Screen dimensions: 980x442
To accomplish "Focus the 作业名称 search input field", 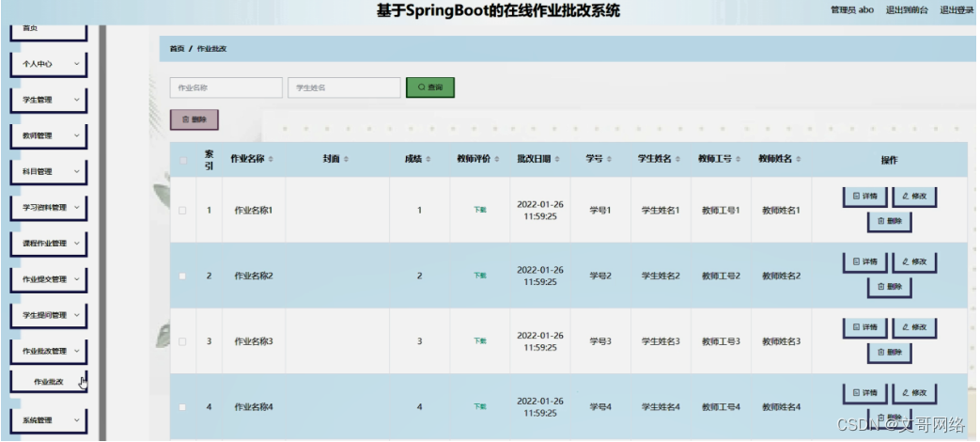I will (x=226, y=87).
